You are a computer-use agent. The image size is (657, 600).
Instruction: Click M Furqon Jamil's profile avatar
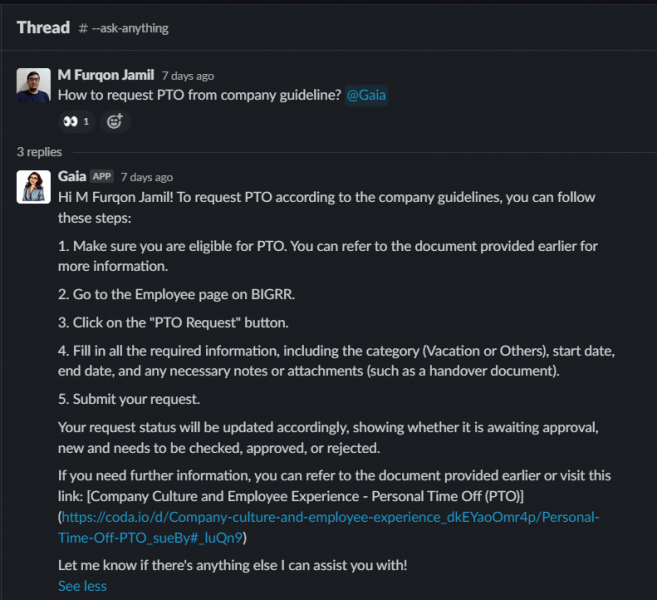(x=34, y=85)
